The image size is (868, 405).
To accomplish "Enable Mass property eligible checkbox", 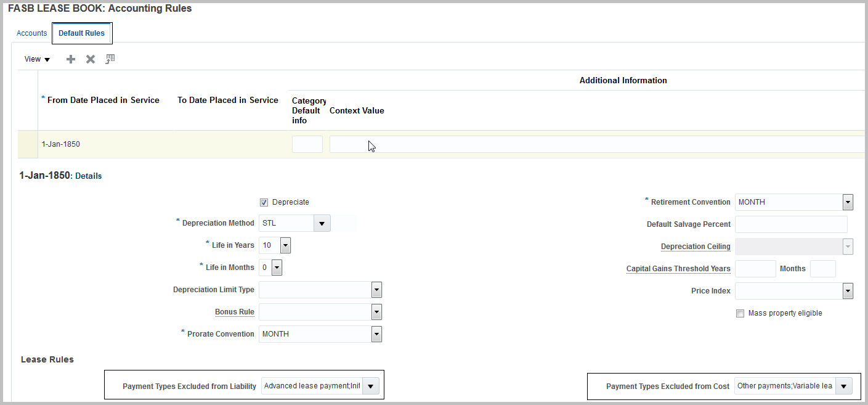I will tap(740, 313).
